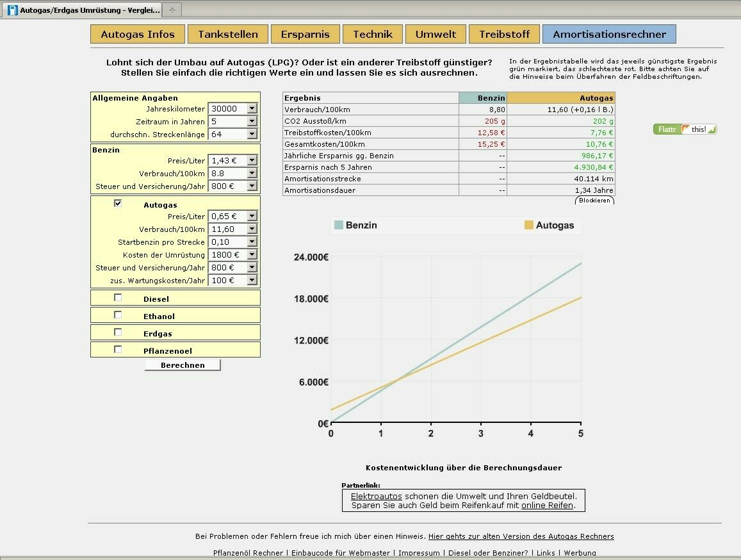Open the Werbung footer link
This screenshot has height=560, width=741.
click(580, 553)
